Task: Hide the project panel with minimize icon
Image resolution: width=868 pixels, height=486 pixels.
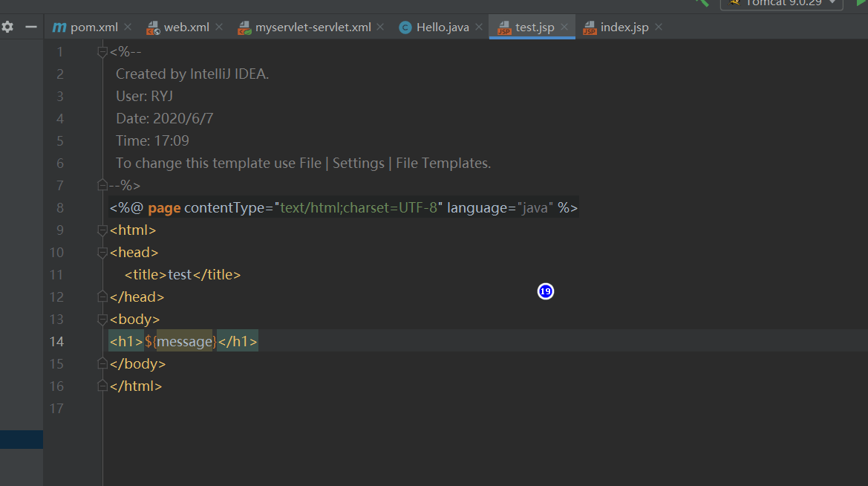Action: pos(30,27)
